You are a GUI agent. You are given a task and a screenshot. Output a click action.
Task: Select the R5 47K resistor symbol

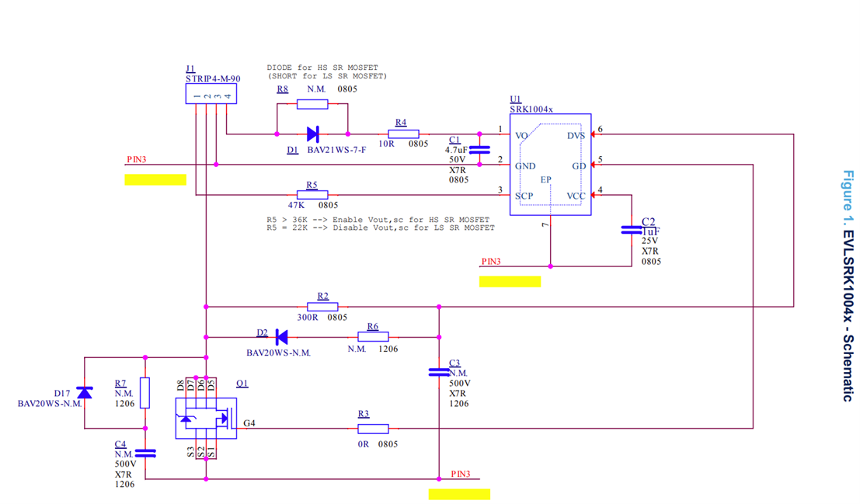coord(312,194)
